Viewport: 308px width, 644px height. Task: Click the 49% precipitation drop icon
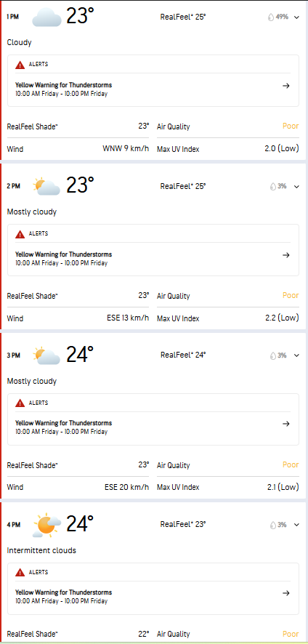pos(271,17)
